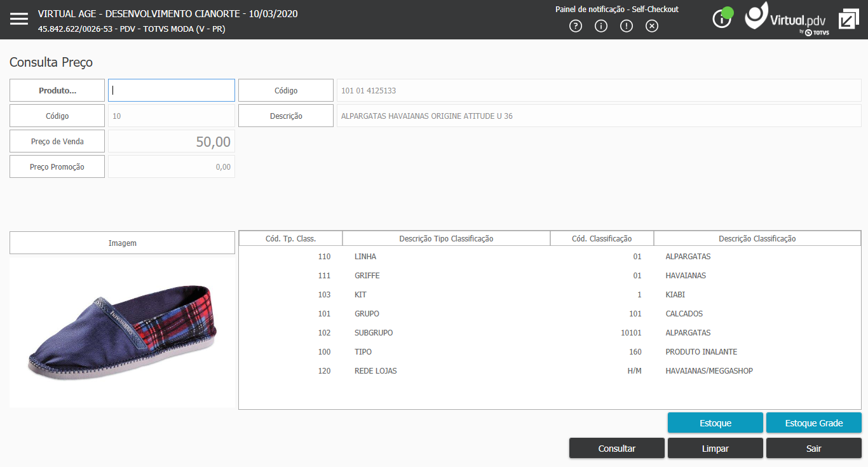The image size is (868, 467).
Task: Click the Imagem panel header
Action: pos(123,243)
